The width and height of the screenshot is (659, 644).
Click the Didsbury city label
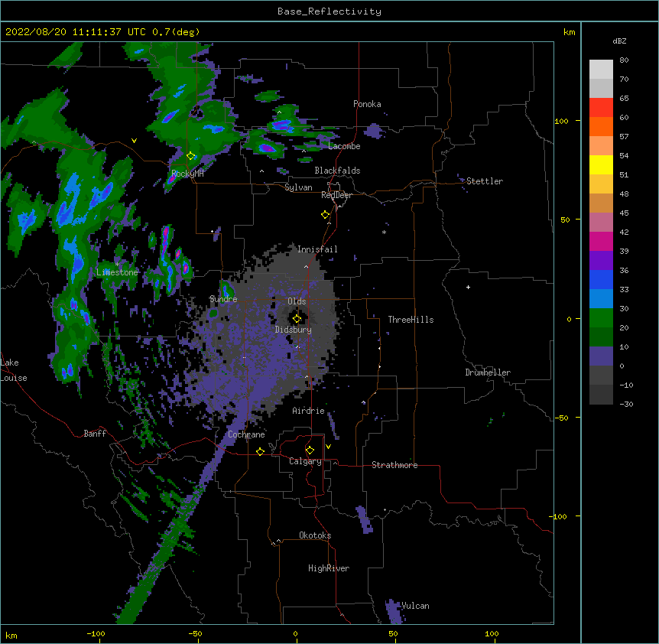click(294, 330)
